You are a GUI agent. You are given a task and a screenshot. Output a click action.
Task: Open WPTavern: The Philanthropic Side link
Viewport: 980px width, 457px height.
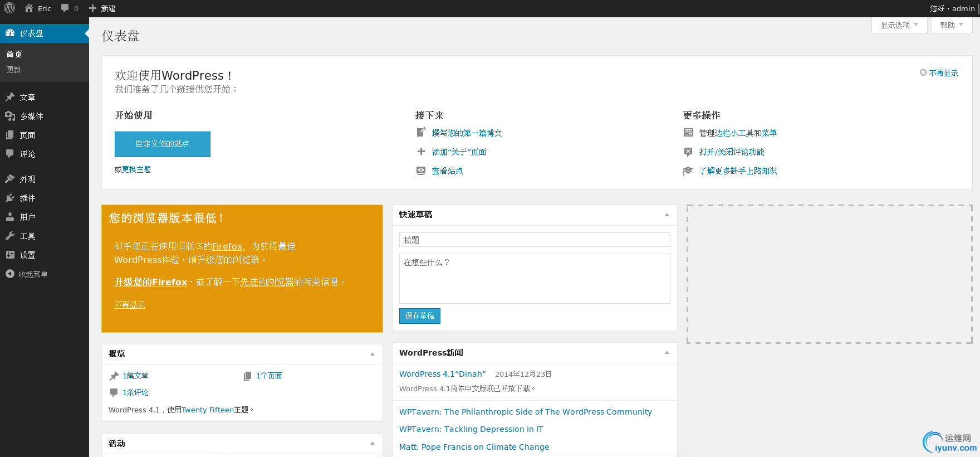tap(526, 412)
